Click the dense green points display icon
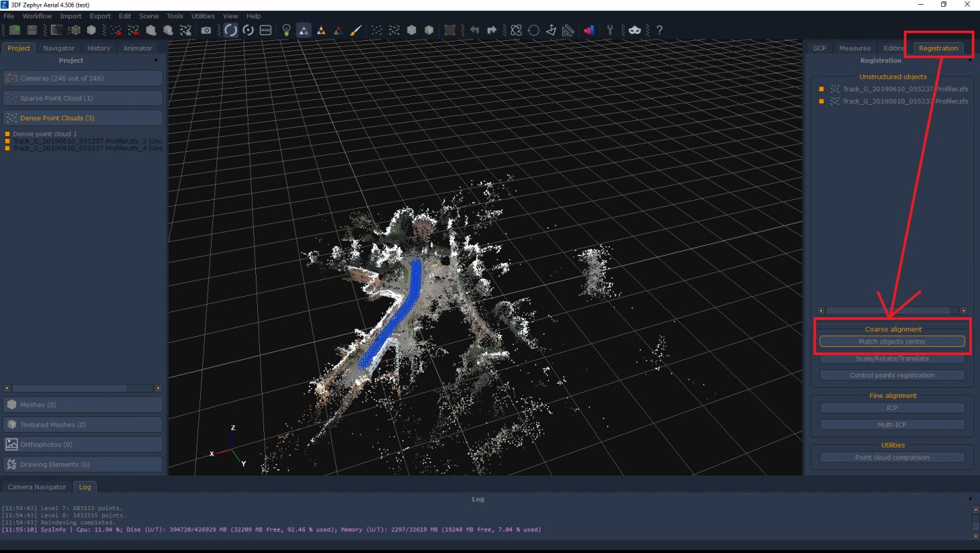980x553 pixels. coord(394,30)
